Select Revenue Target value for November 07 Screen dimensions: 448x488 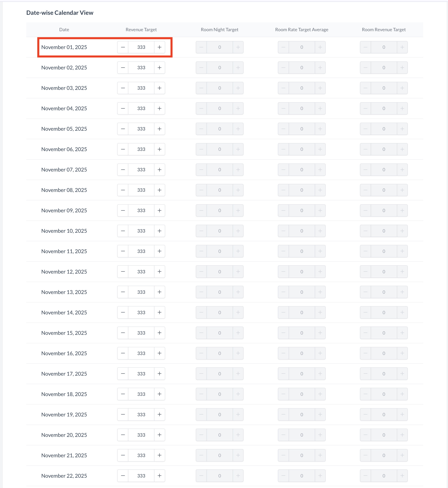(141, 170)
